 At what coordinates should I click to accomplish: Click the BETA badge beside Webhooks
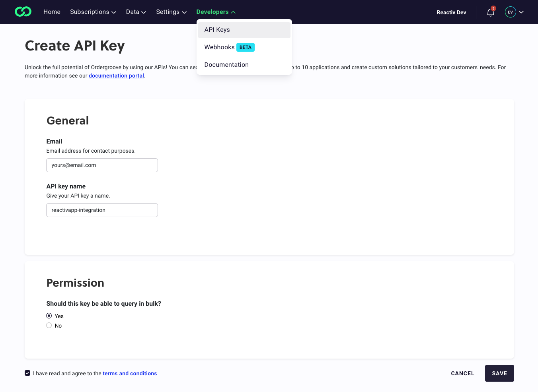coord(245,47)
